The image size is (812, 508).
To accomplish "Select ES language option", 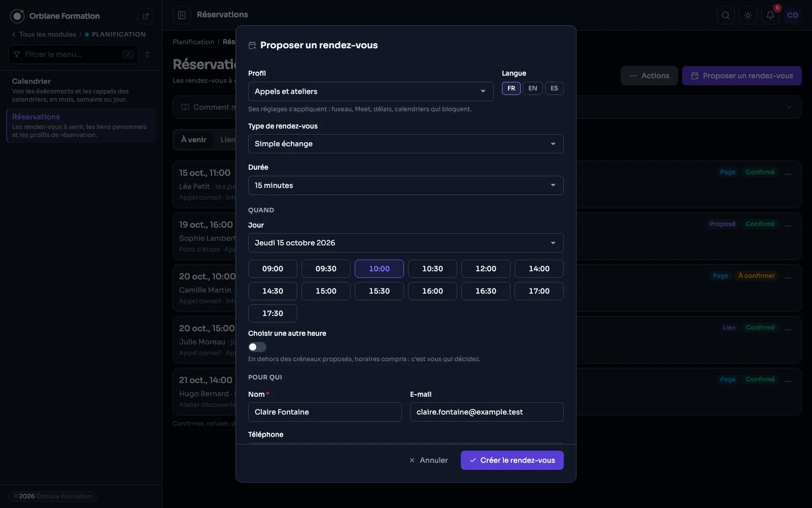I will pyautogui.click(x=554, y=88).
